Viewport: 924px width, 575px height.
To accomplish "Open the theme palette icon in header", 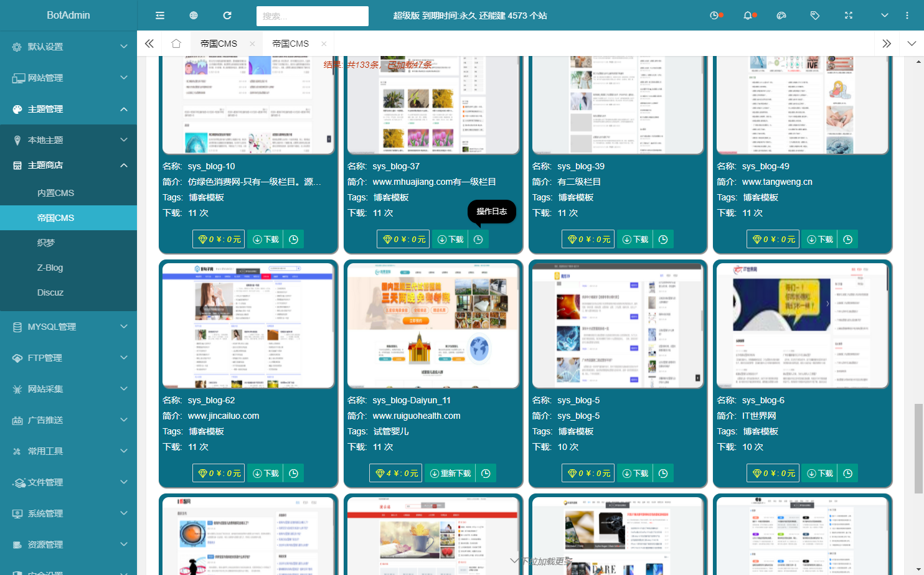I will (781, 16).
